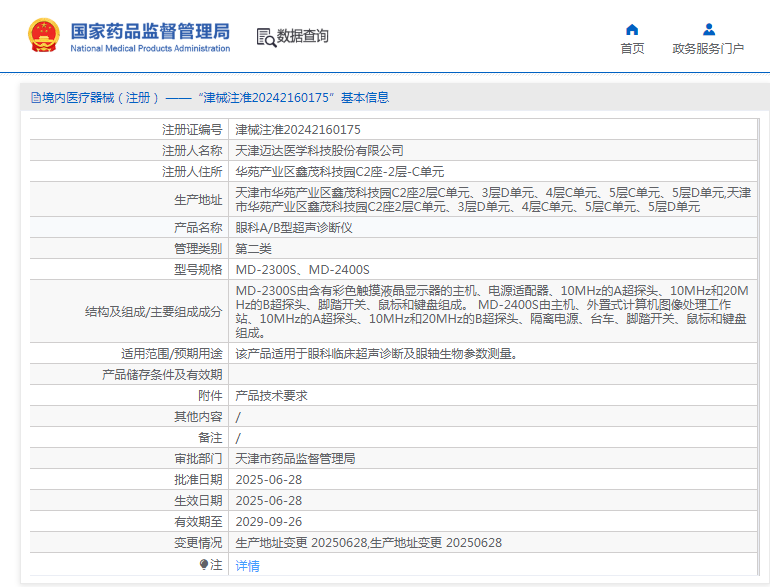
Task: Open the 详情 link
Action: (247, 565)
